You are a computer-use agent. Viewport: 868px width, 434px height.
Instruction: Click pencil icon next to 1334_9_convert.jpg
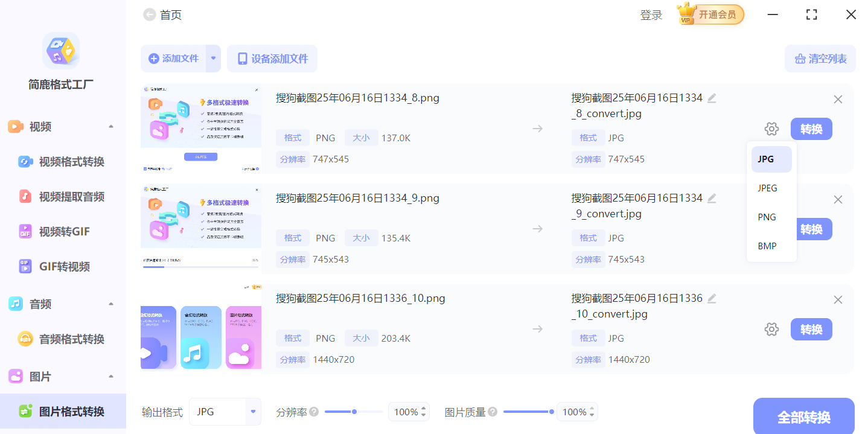tap(712, 199)
